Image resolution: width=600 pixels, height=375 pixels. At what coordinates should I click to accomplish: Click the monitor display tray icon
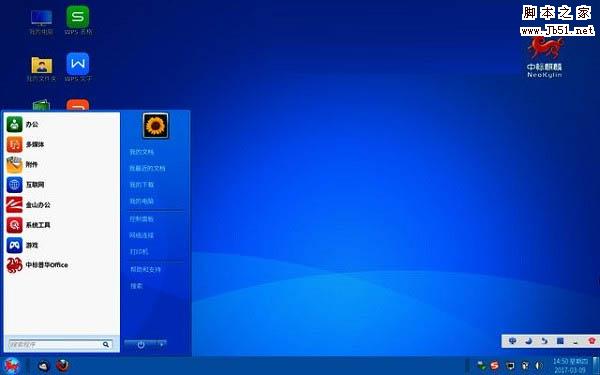(x=510, y=366)
